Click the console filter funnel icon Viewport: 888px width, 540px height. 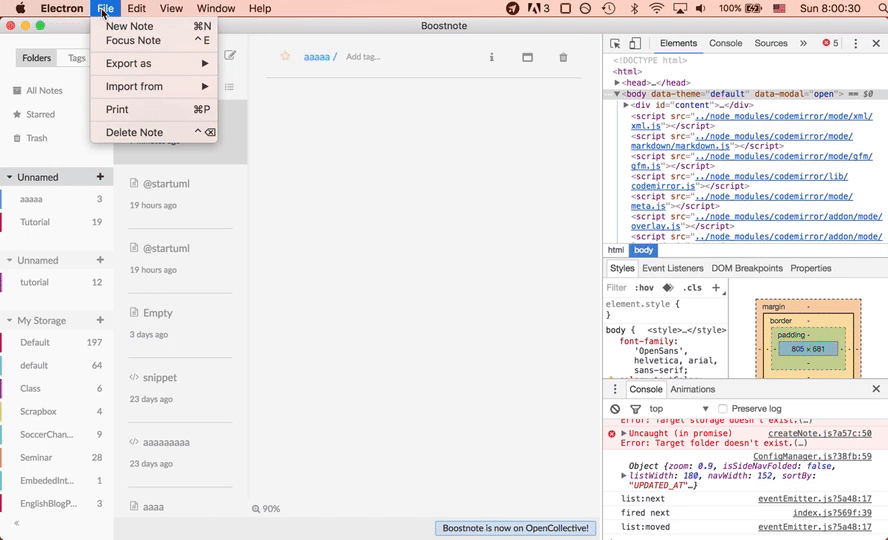[635, 409]
